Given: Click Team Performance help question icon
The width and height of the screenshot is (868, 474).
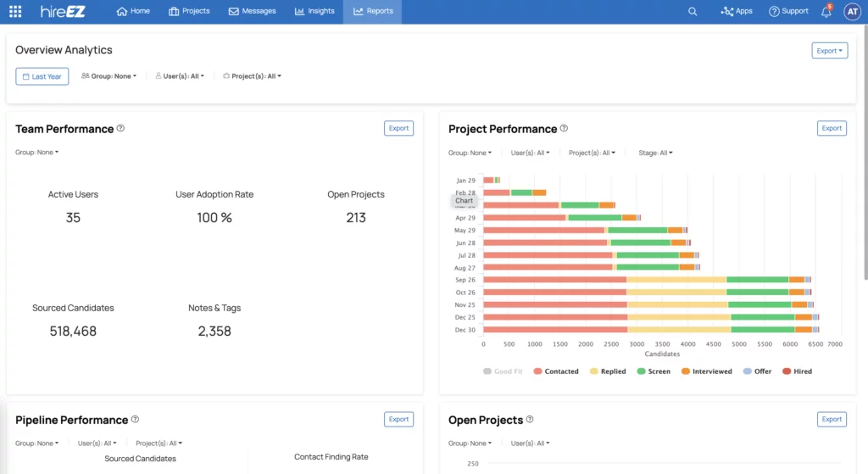Looking at the screenshot, I should pos(120,129).
